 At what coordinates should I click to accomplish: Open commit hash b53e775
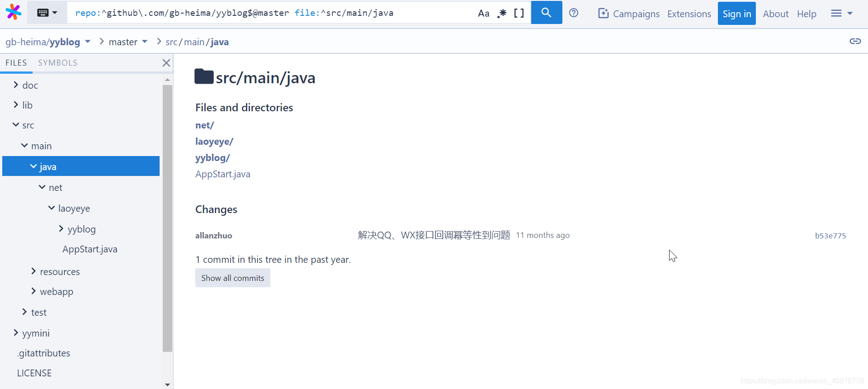(x=830, y=236)
